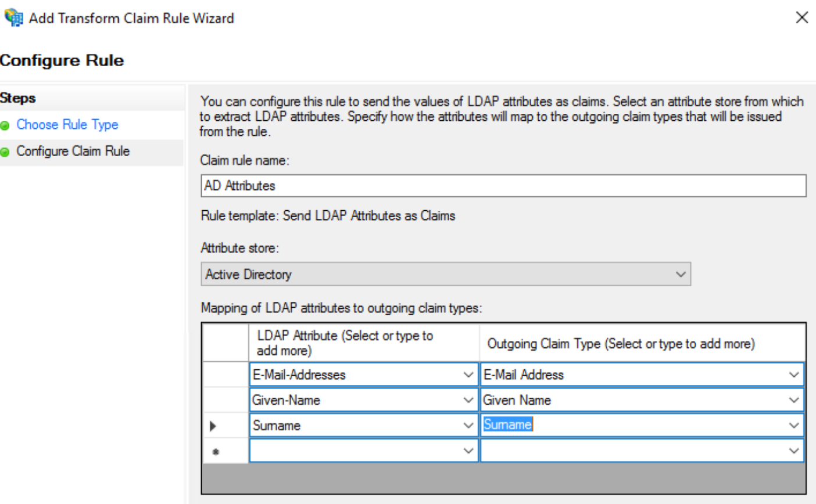Image resolution: width=816 pixels, height=504 pixels.
Task: Click the LDAP Attribute column header
Action: point(364,343)
